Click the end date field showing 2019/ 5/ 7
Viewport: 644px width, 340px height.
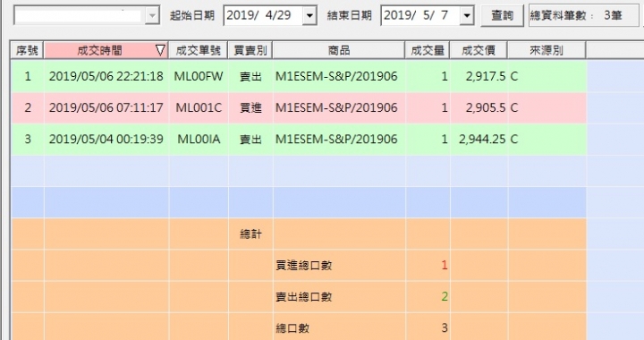(x=421, y=15)
